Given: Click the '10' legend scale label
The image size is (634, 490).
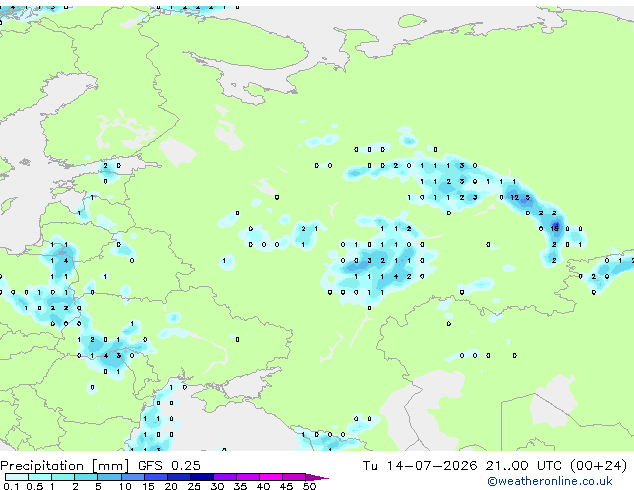Looking at the screenshot, I should [125, 486].
